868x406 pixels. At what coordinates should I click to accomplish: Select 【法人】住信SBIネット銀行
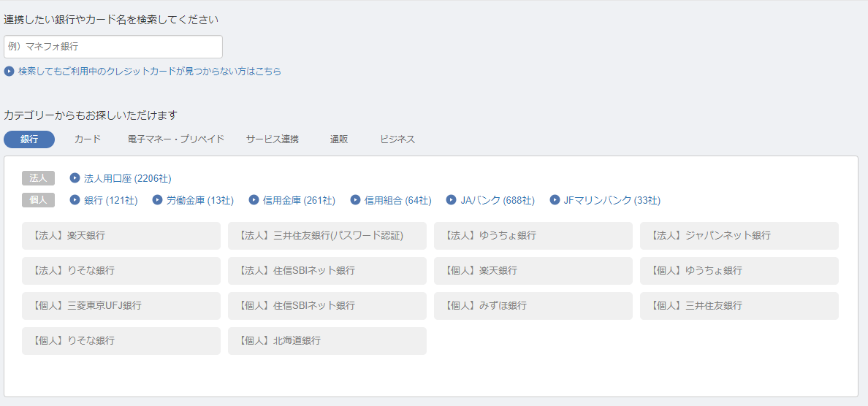pos(327,270)
